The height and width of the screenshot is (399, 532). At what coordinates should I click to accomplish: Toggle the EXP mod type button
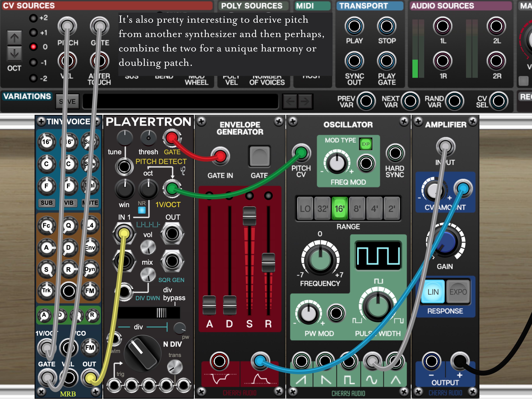tap(366, 144)
